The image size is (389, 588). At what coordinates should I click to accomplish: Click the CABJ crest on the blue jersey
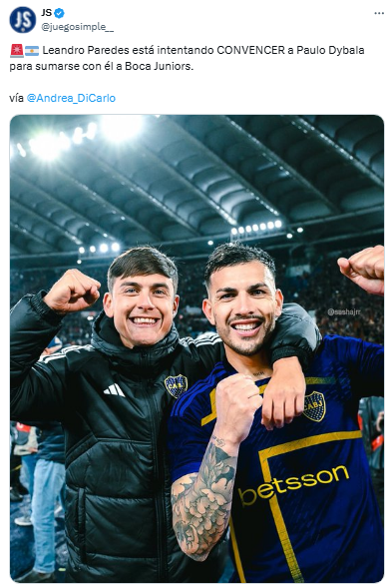click(314, 406)
